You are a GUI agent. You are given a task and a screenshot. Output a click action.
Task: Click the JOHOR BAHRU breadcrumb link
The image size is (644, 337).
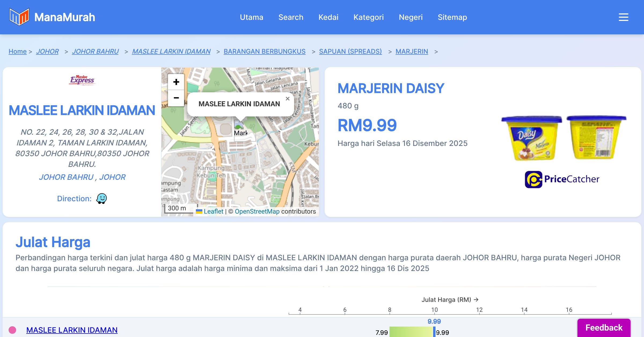tap(95, 51)
